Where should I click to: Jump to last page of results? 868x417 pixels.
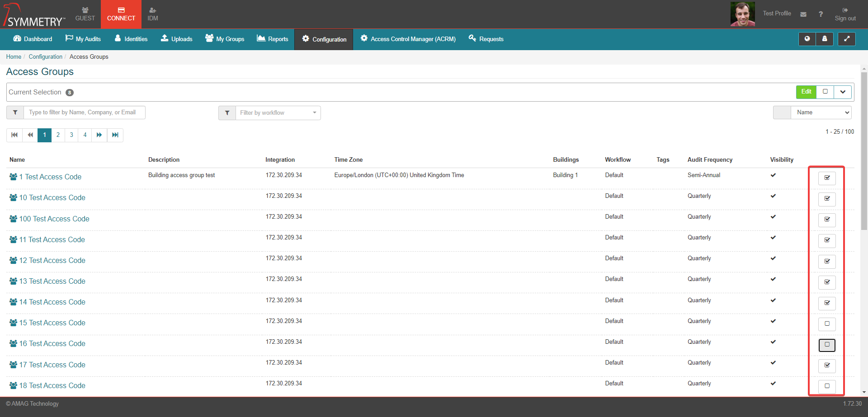115,135
